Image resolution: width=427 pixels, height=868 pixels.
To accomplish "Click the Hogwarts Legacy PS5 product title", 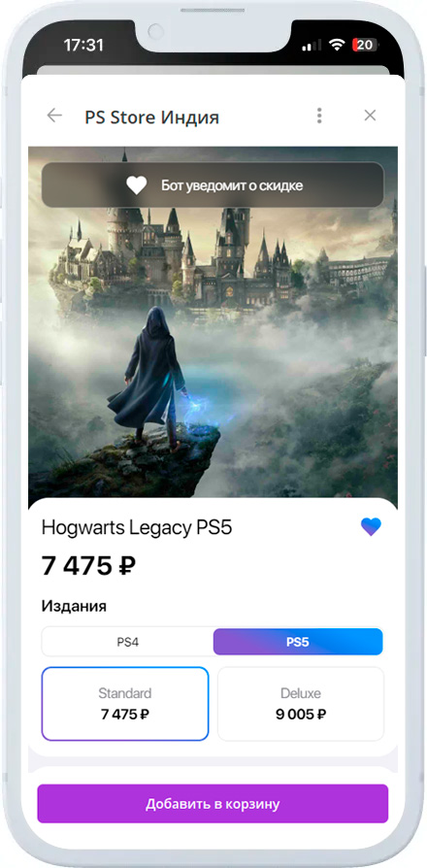I will [137, 528].
